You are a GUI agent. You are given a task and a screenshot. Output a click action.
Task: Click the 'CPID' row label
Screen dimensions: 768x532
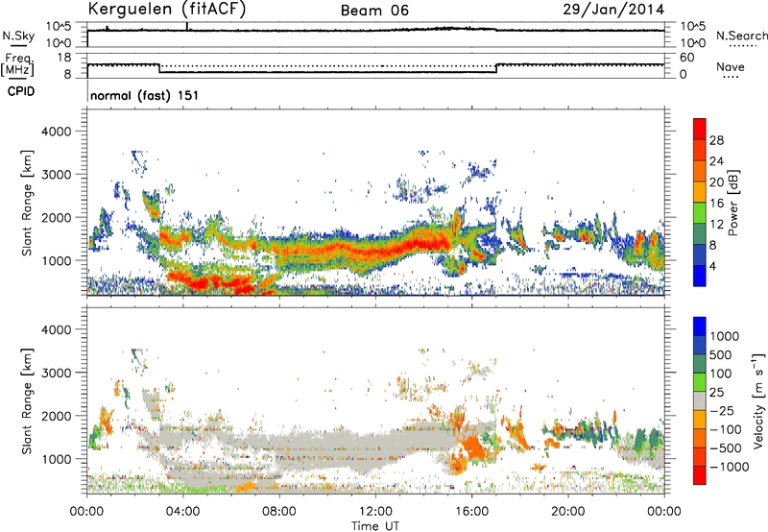tap(21, 91)
